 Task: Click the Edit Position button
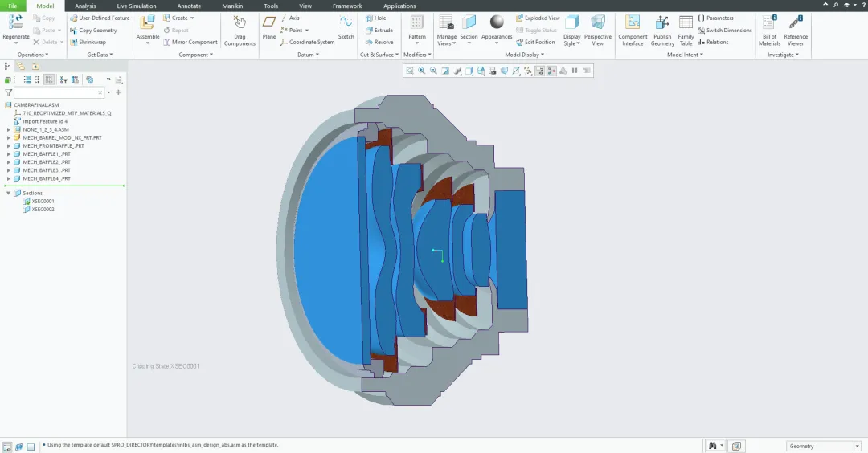click(x=534, y=42)
